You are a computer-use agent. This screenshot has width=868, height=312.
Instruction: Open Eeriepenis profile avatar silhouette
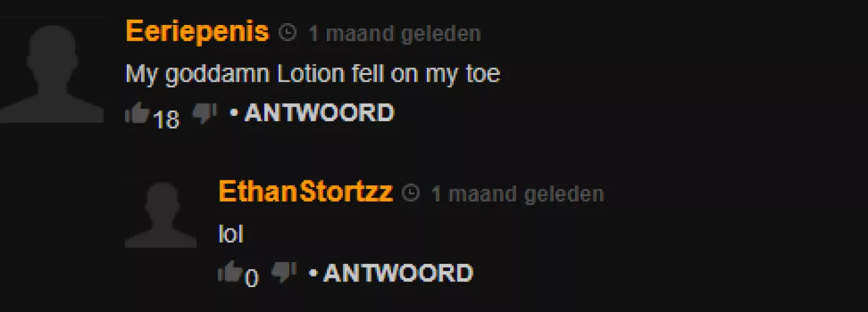tap(52, 70)
